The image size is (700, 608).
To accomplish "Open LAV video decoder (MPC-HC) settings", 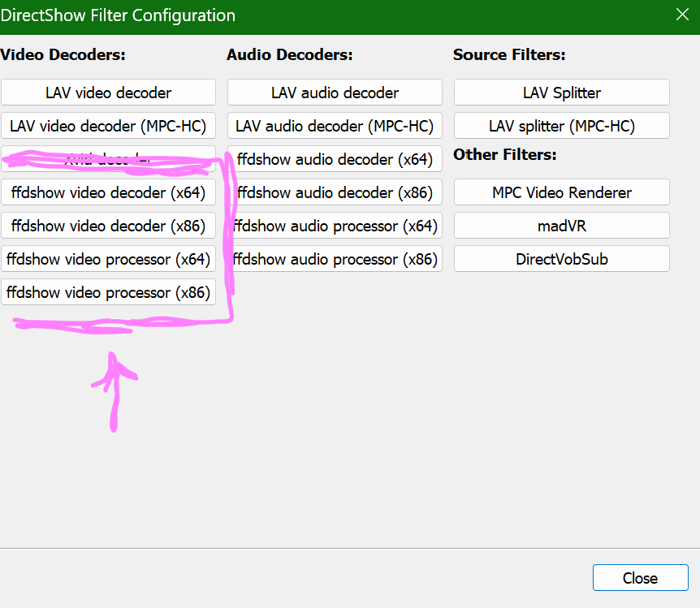I will pos(108,126).
